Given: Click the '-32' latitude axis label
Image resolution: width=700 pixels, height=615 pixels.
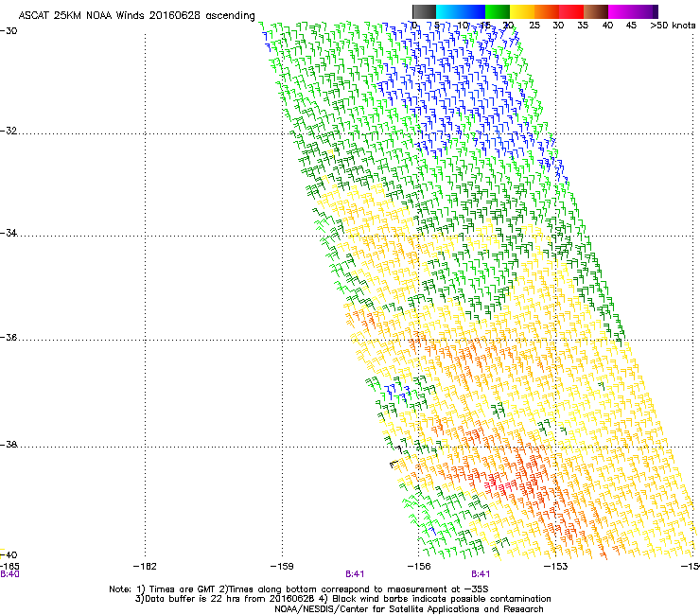Looking at the screenshot, I should 9,131.
